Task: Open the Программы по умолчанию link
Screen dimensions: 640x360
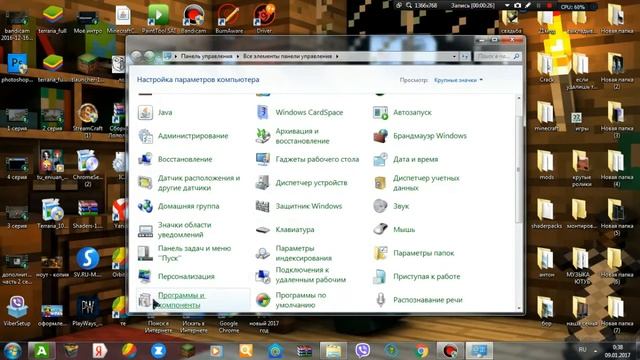Action: coord(301,300)
